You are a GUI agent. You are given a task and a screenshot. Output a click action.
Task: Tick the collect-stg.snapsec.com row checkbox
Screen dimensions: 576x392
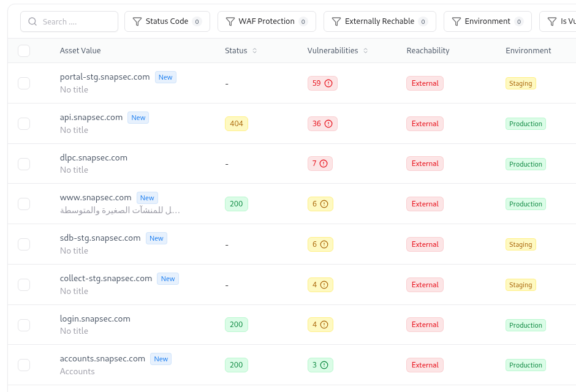point(24,285)
